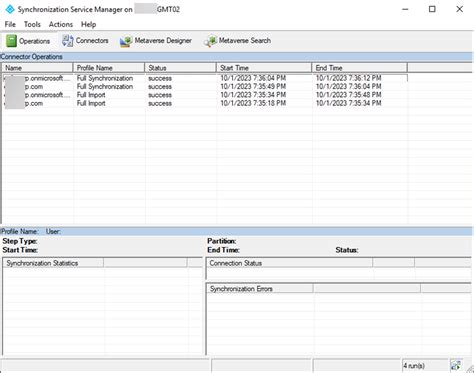Click the status bar icon beside 4 run(s)

click(x=456, y=365)
